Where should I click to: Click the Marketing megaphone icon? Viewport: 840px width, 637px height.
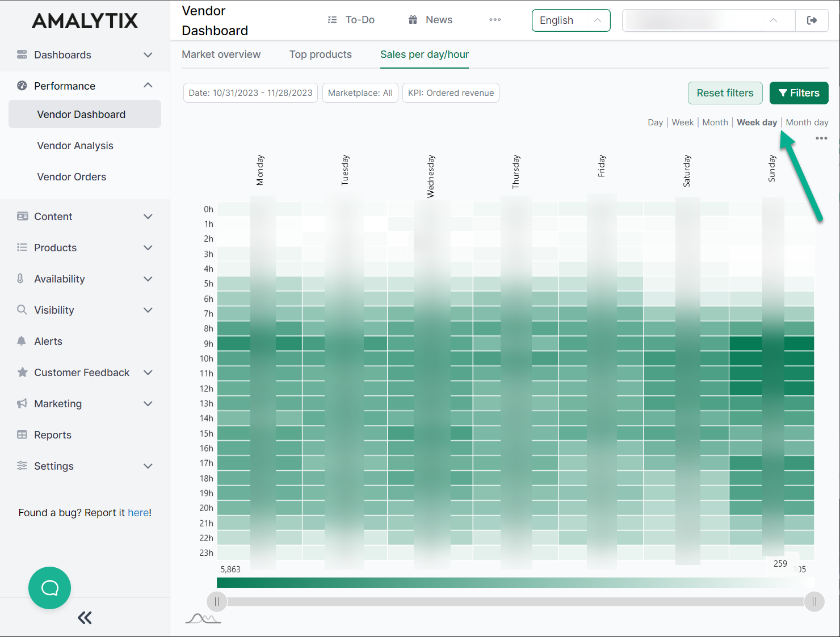coord(22,403)
